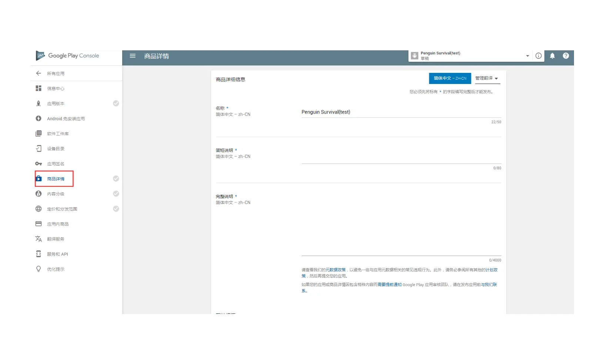Open 服务和 API menu item label
This screenshot has height=364, width=604.
(57, 254)
